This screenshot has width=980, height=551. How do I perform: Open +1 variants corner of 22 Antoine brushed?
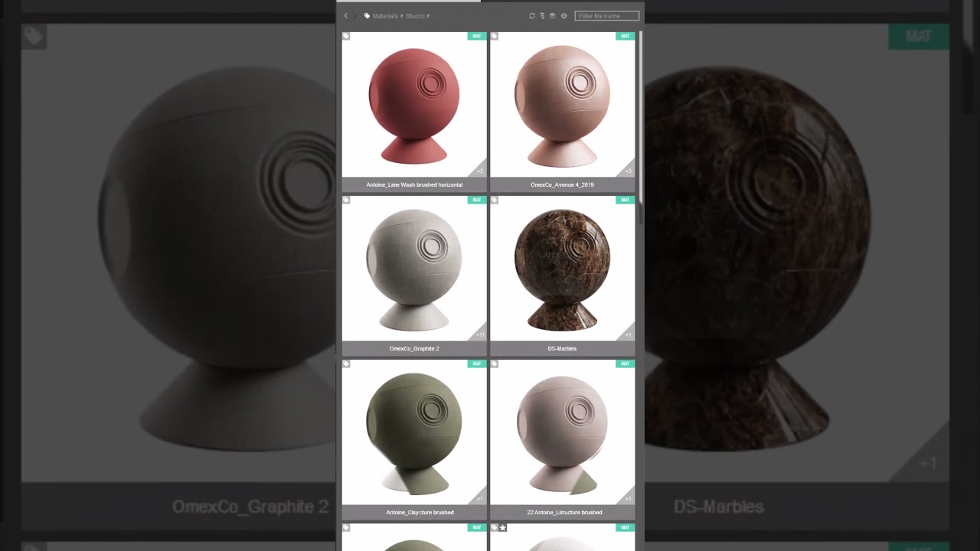[628, 497]
